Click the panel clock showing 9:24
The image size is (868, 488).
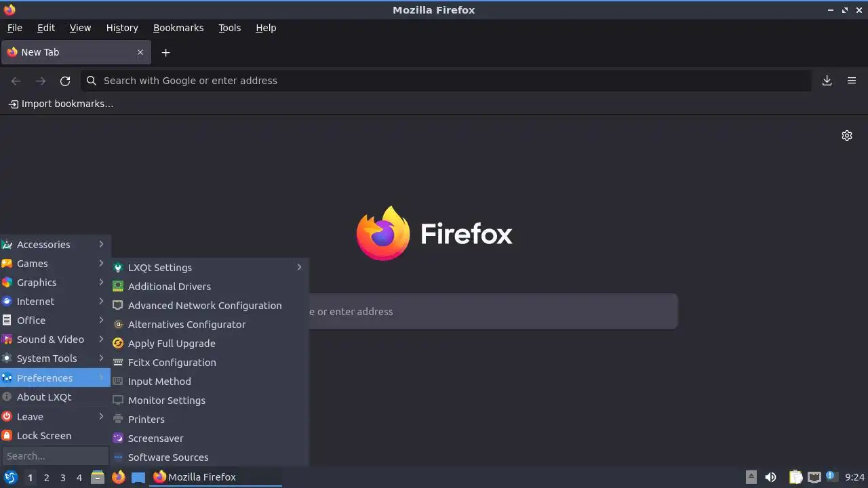pyautogui.click(x=855, y=477)
